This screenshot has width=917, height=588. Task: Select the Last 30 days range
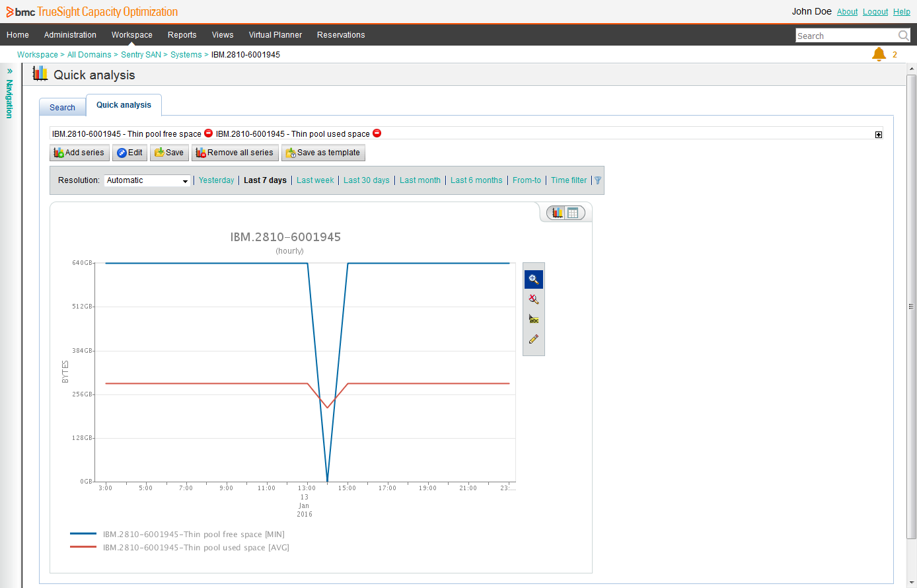[367, 180]
